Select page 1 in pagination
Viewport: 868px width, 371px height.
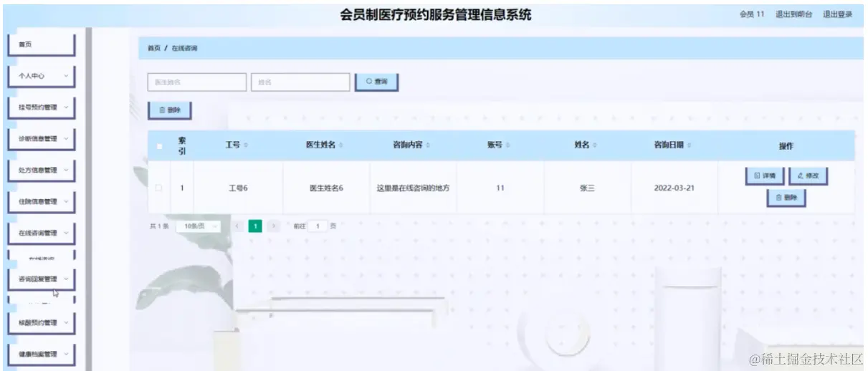[255, 226]
